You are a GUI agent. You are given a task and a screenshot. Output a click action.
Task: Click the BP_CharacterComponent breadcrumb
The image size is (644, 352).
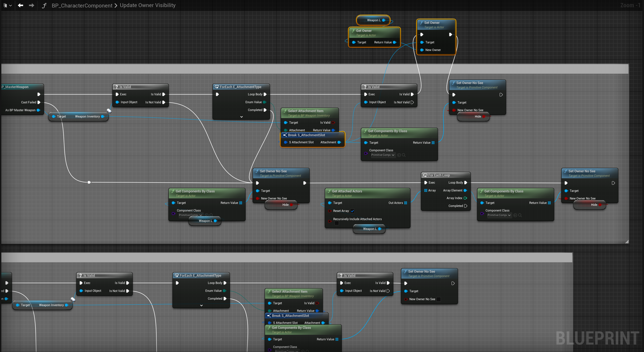pos(82,5)
